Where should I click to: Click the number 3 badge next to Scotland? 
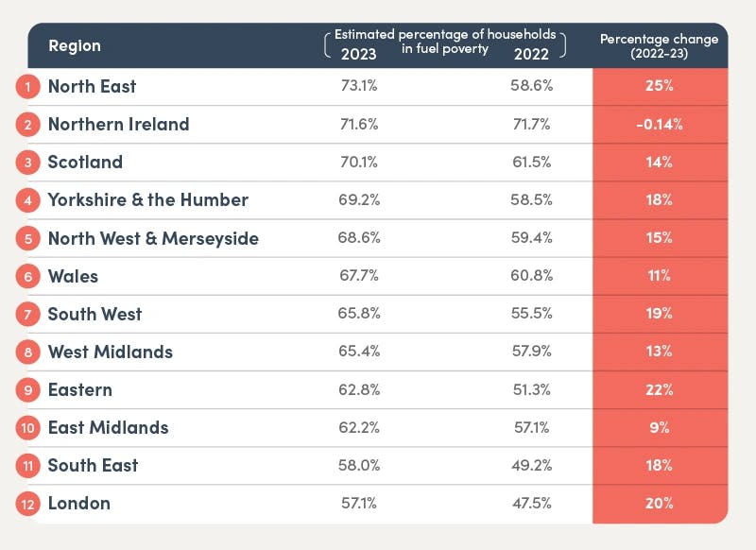tap(28, 163)
